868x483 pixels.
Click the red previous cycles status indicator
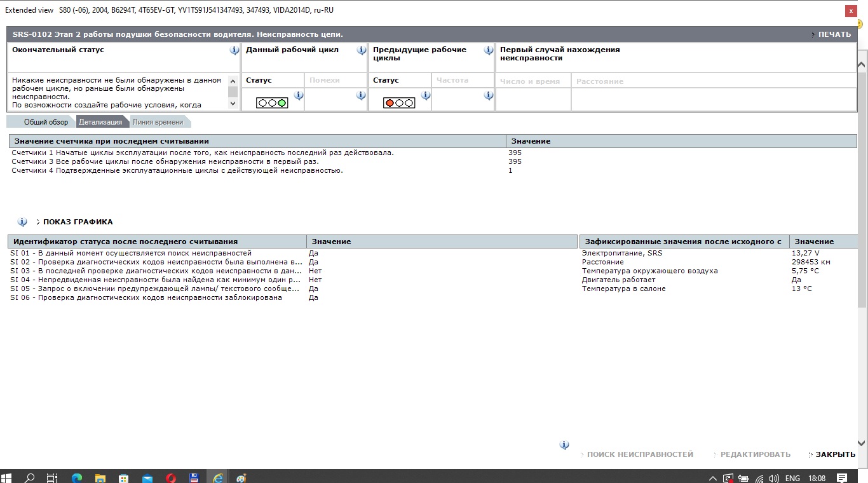tap(399, 102)
